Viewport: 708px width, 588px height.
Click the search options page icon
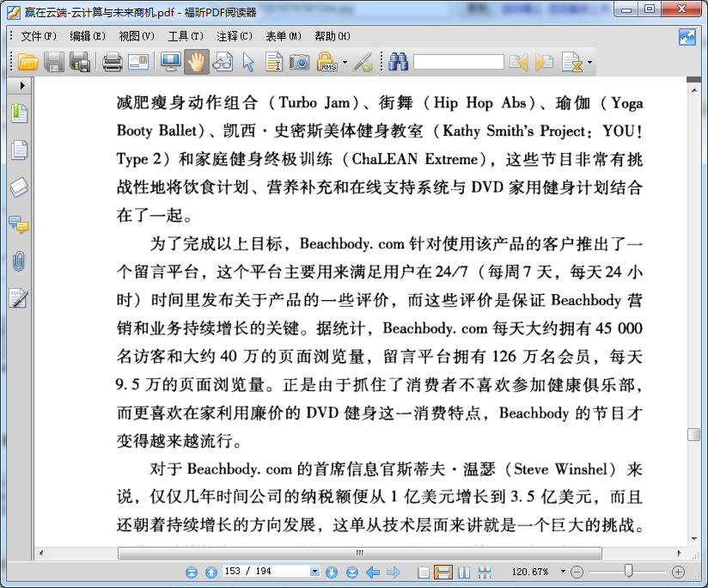click(572, 62)
